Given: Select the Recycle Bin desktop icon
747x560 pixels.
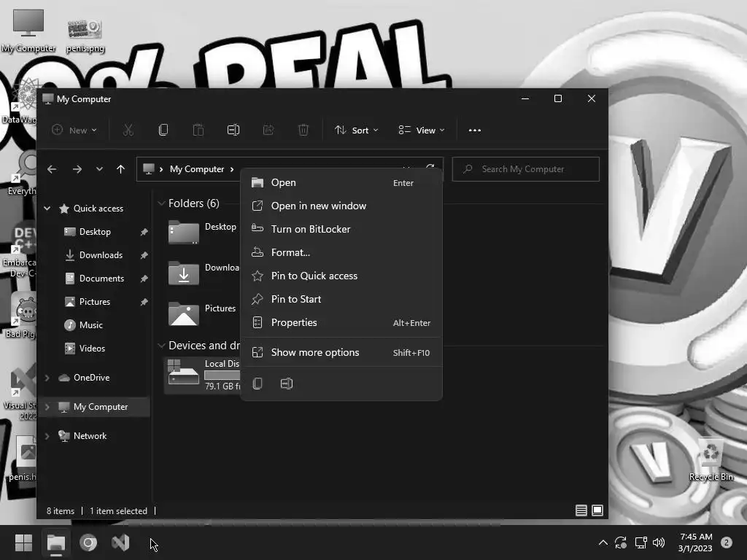Looking at the screenshot, I should pyautogui.click(x=711, y=459).
